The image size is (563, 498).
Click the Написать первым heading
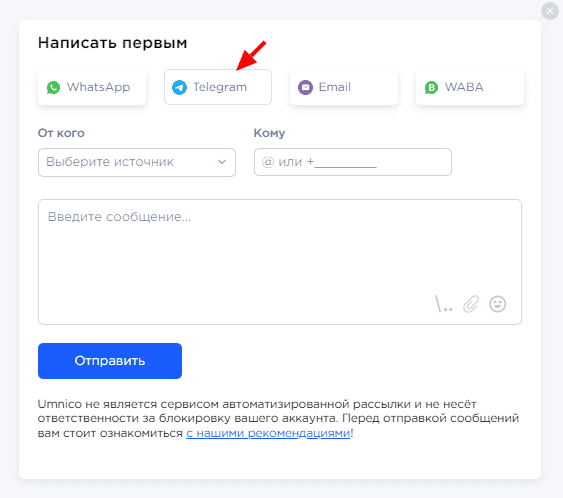pyautogui.click(x=113, y=43)
